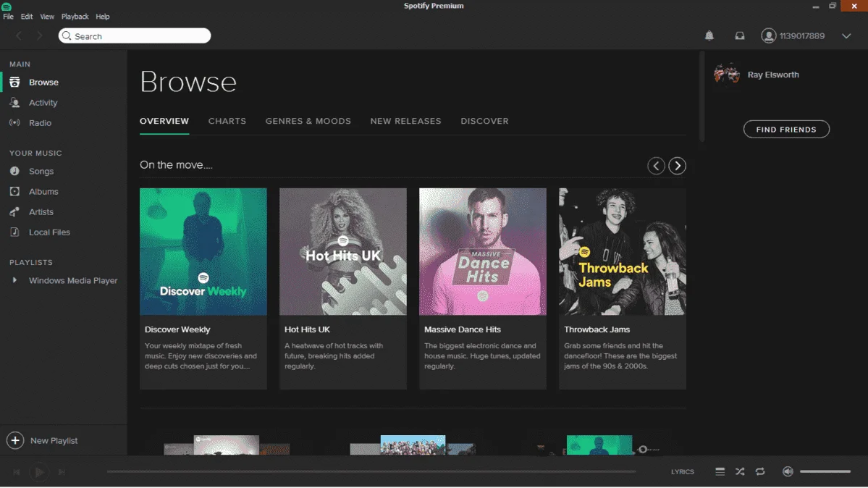This screenshot has width=868, height=488.
Task: Click the New Playlist label
Action: click(x=54, y=440)
